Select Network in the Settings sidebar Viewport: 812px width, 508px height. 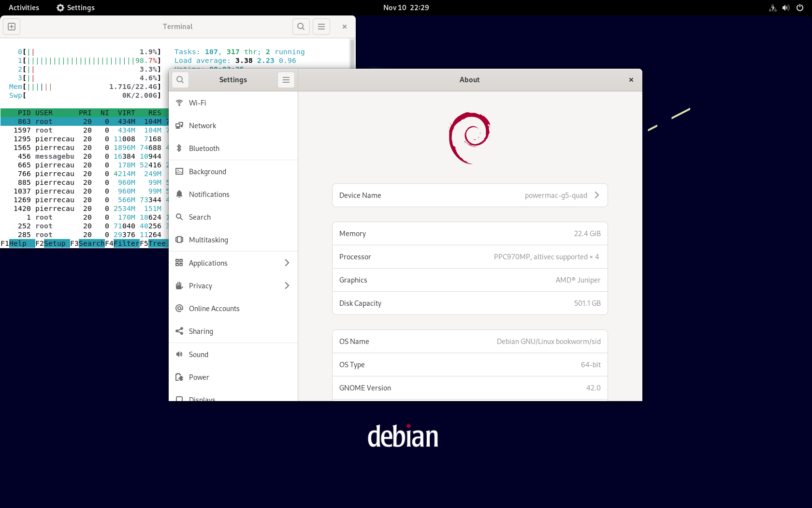pos(233,125)
